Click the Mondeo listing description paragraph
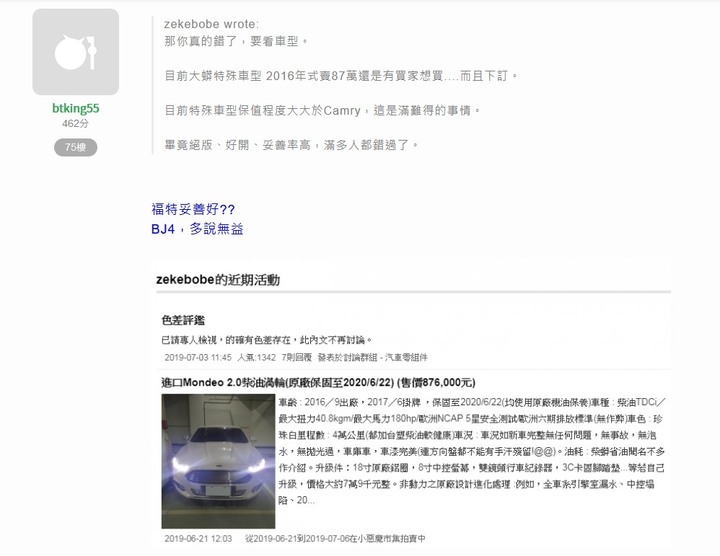Image resolution: width=720 pixels, height=556 pixels. pyautogui.click(x=472, y=451)
